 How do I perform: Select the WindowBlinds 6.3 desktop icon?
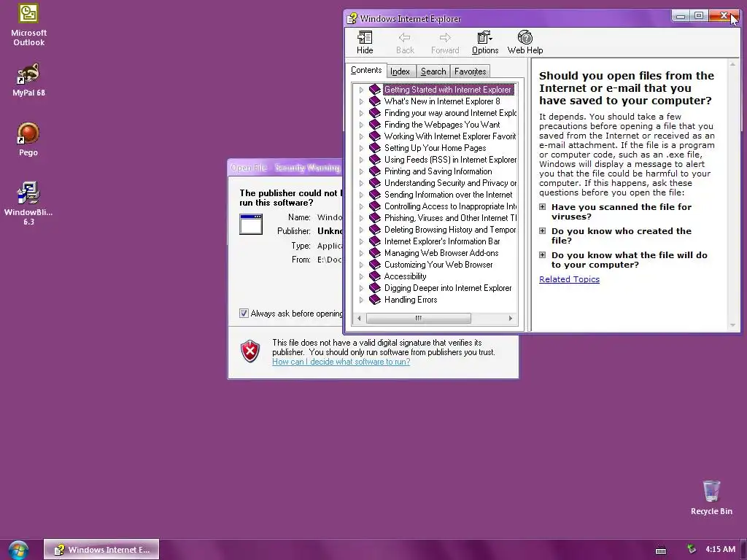pyautogui.click(x=28, y=203)
